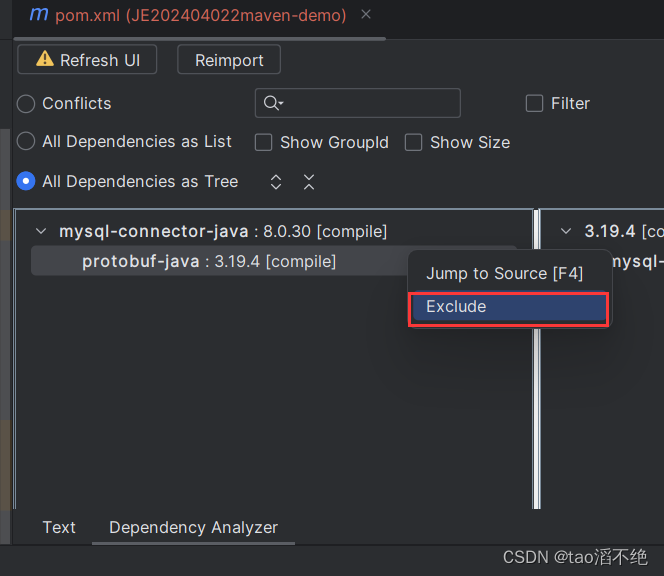Viewport: 664px width, 576px height.
Task: Select mysql-connector-java : 8.0.30 row
Action: (x=223, y=232)
